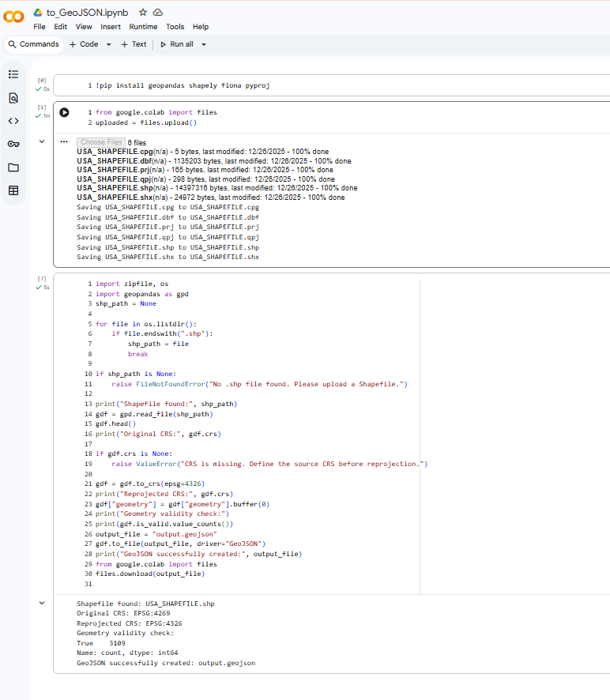
Task: Open the Data explorer table icon
Action: coord(13,190)
